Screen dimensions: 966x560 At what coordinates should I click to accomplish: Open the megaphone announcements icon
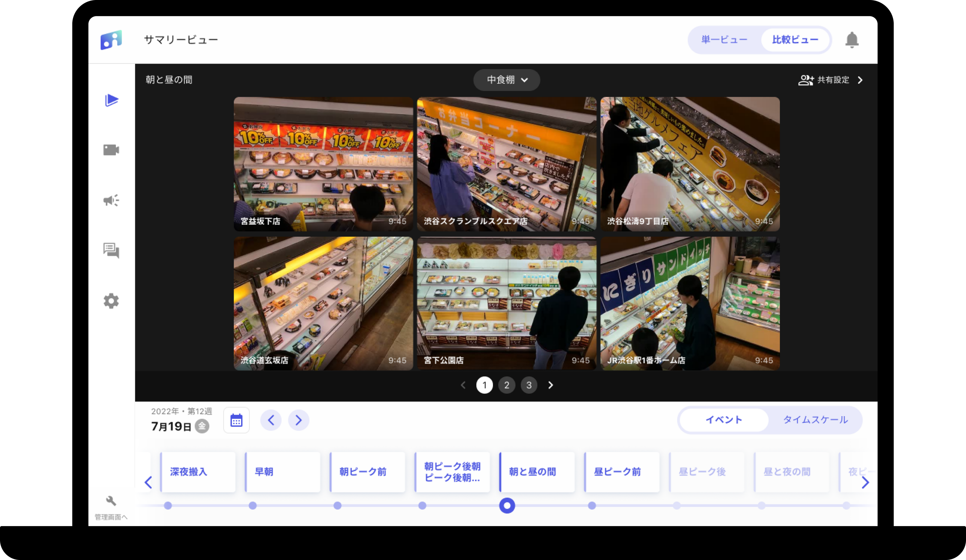[x=111, y=200]
